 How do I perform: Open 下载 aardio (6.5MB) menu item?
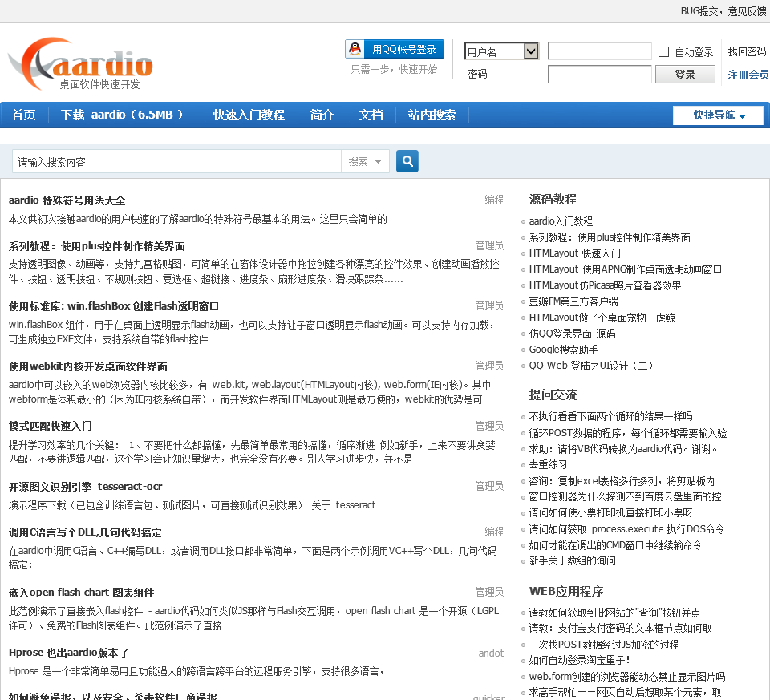tap(122, 115)
